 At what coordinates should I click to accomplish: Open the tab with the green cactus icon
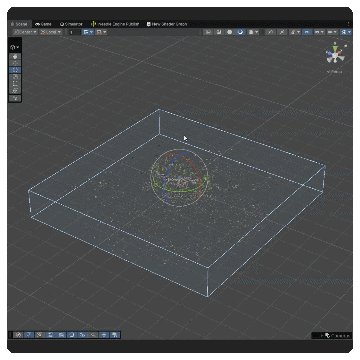[115, 24]
